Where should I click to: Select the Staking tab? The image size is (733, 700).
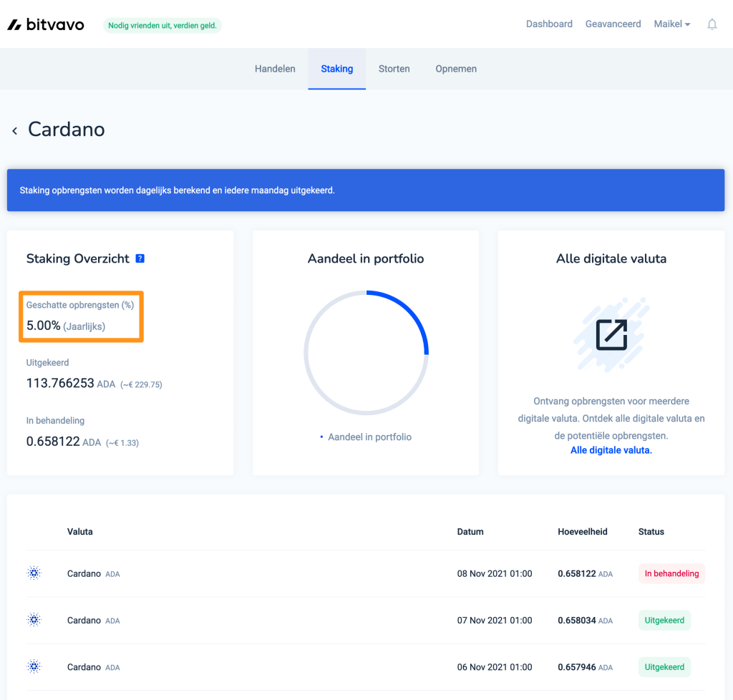point(336,69)
